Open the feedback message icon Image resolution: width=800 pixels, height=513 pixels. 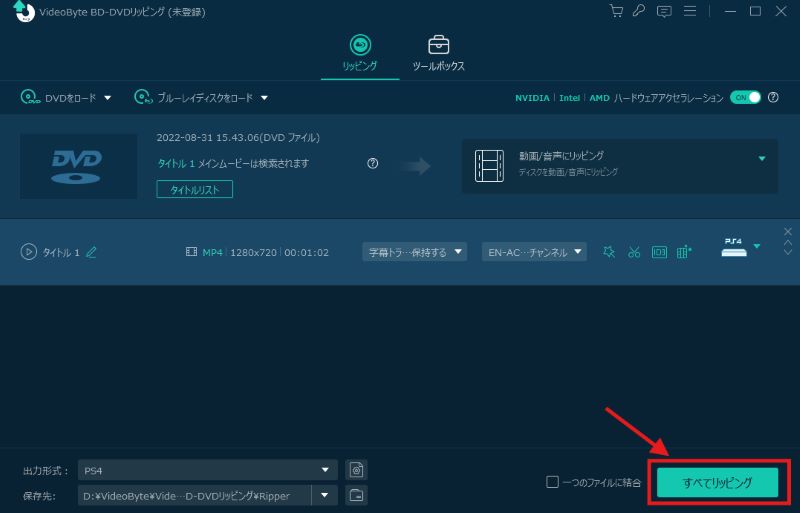pos(664,11)
